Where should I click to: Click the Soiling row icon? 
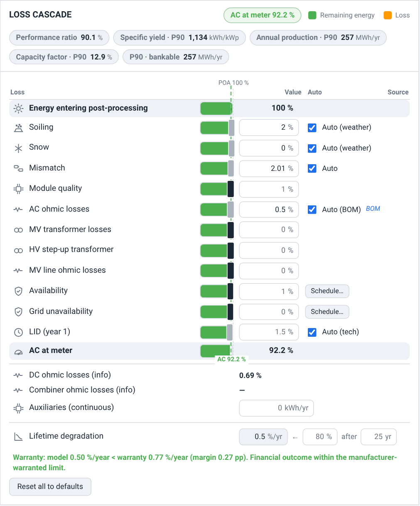coord(18,128)
